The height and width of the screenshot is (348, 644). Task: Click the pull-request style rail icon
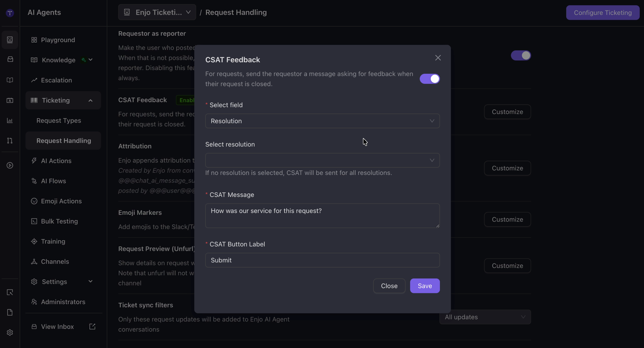click(x=10, y=141)
